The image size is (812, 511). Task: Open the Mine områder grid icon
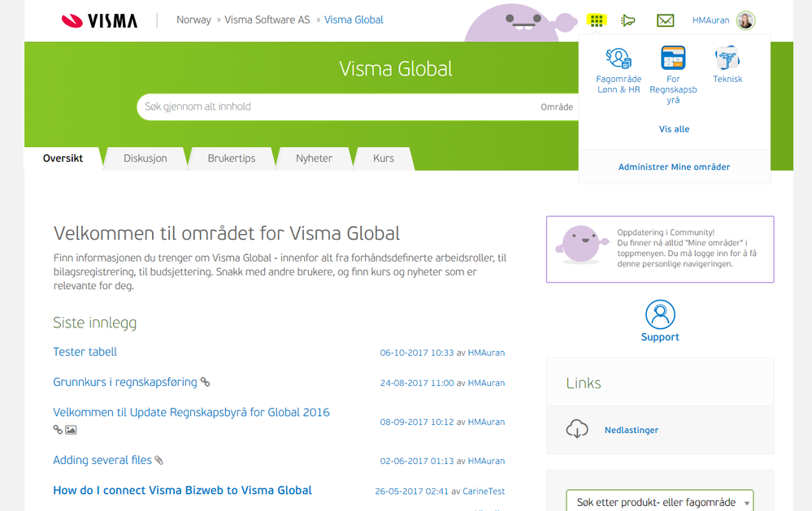[x=596, y=20]
